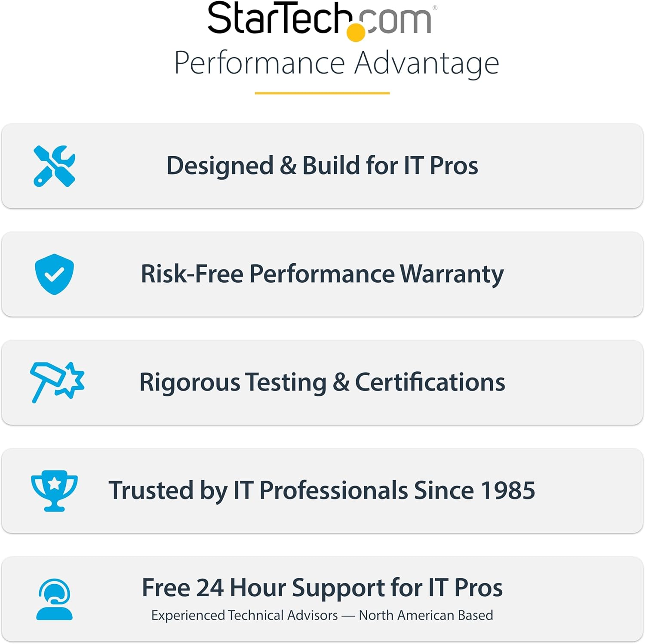645x644 pixels.
Task: Select the shield with checkmark icon
Action: 54,274
